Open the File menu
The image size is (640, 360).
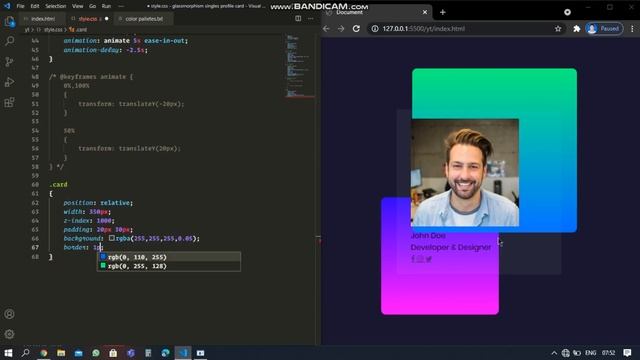click(x=20, y=6)
